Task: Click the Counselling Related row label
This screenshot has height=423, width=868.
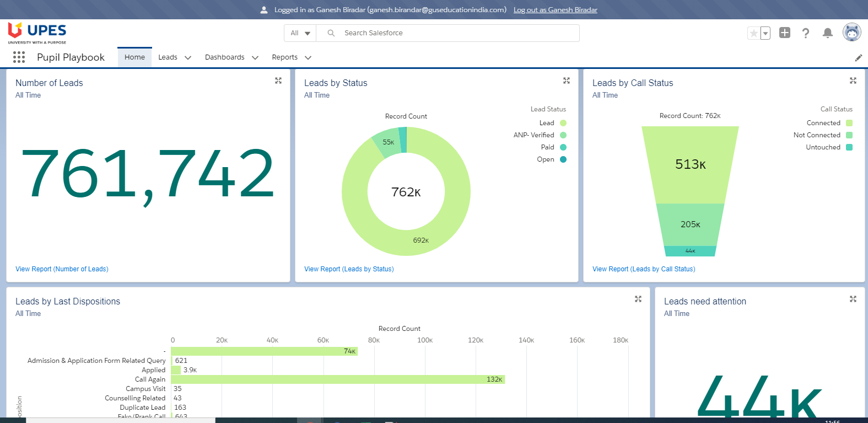Action: (135, 398)
